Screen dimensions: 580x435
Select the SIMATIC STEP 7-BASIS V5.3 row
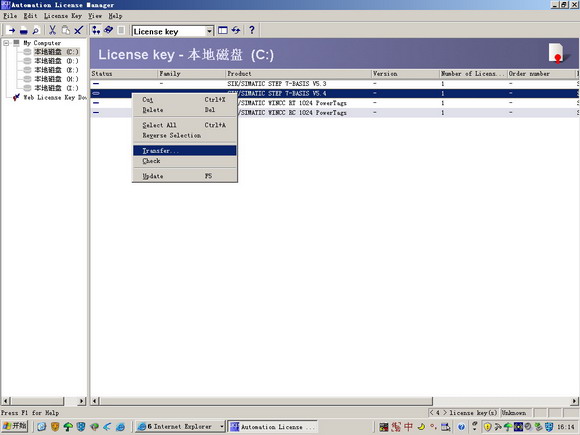pyautogui.click(x=335, y=84)
